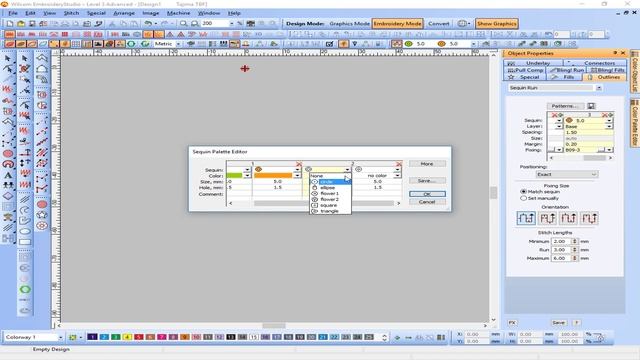Pick the green color swatch in palette editor
640x360 pixels.
(x=234, y=176)
